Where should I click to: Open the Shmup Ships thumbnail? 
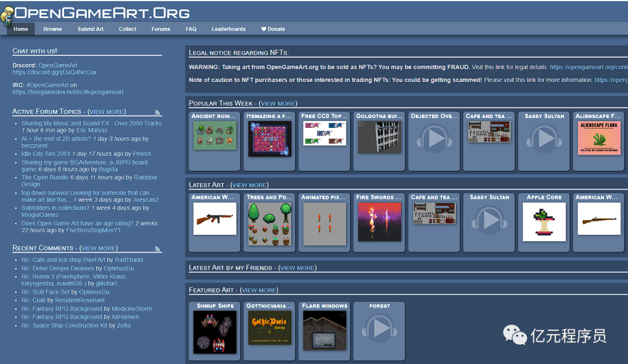(x=215, y=333)
